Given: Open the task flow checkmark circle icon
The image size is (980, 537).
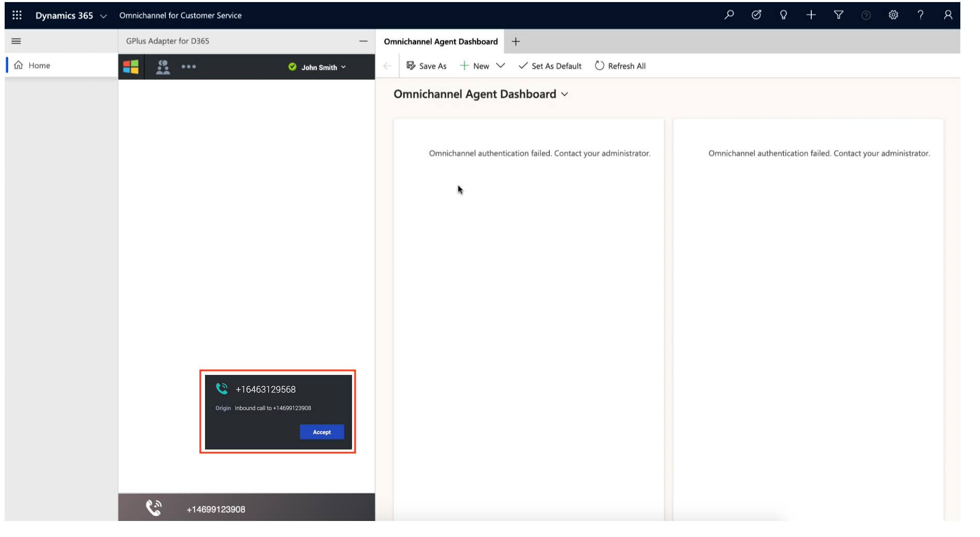Looking at the screenshot, I should click(756, 15).
